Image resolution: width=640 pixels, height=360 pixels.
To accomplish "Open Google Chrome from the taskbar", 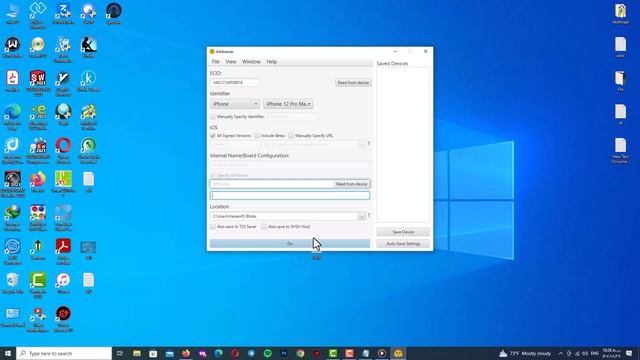I will coord(300,353).
